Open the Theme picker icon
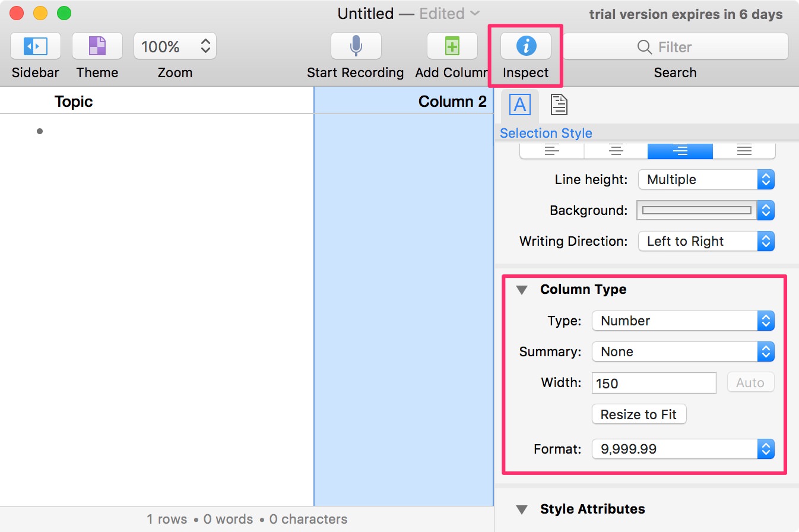Screen dimensions: 799x532 [97, 46]
